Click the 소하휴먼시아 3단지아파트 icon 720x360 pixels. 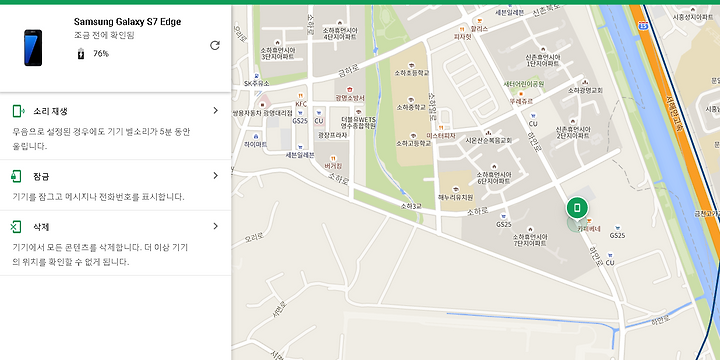(x=277, y=42)
